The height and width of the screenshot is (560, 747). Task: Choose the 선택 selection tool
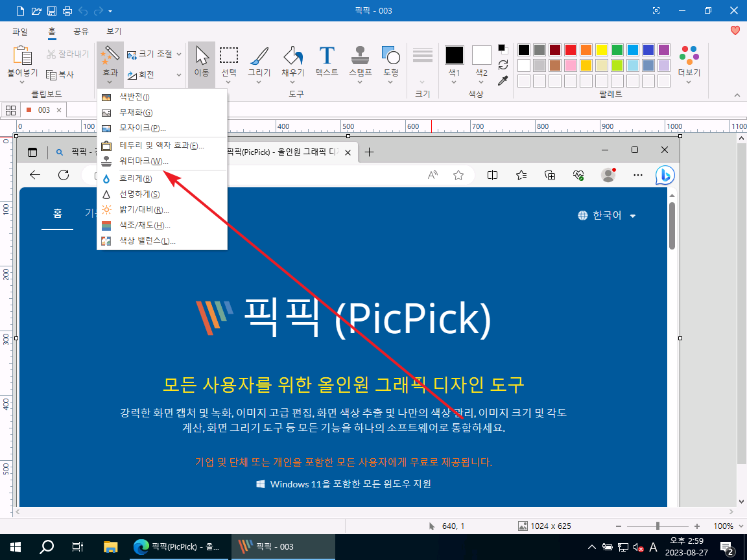point(229,64)
